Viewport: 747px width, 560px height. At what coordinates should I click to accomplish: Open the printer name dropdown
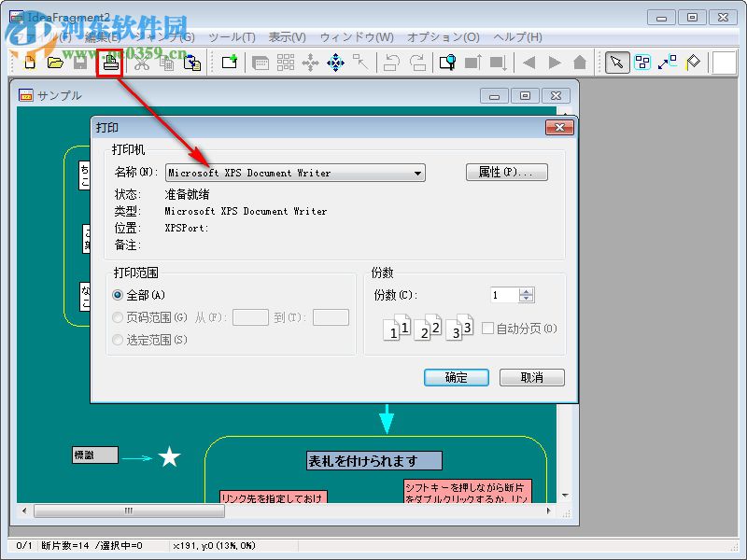[x=418, y=173]
